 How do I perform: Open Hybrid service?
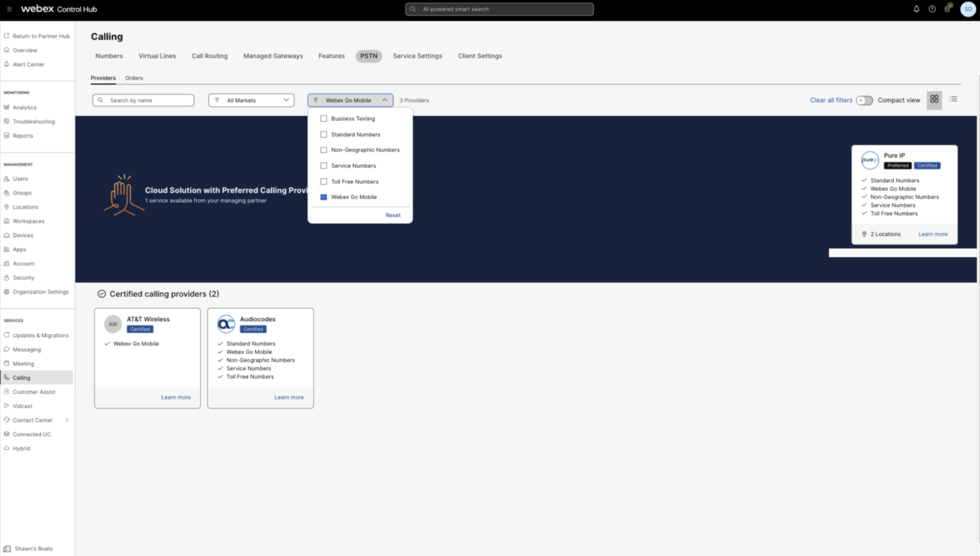[x=21, y=448]
